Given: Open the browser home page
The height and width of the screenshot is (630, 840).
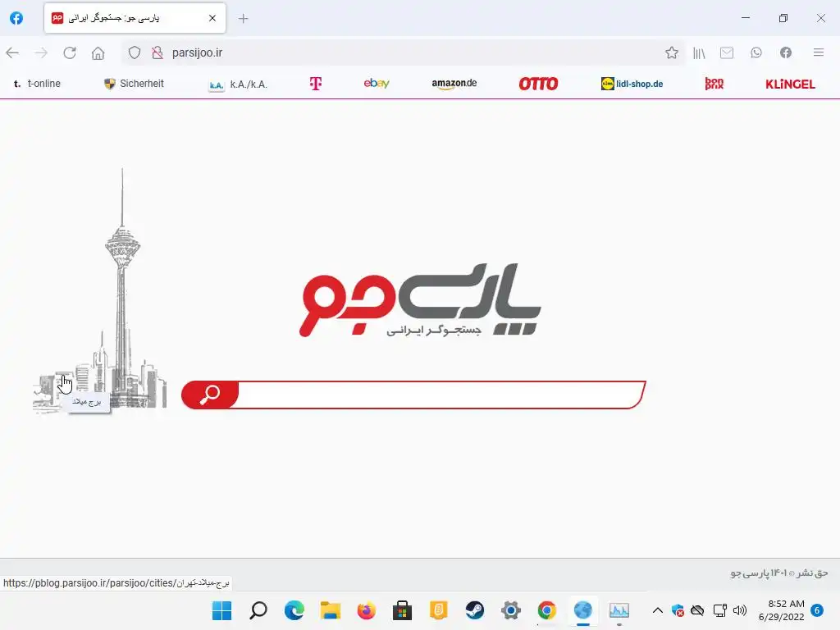Looking at the screenshot, I should 98,52.
